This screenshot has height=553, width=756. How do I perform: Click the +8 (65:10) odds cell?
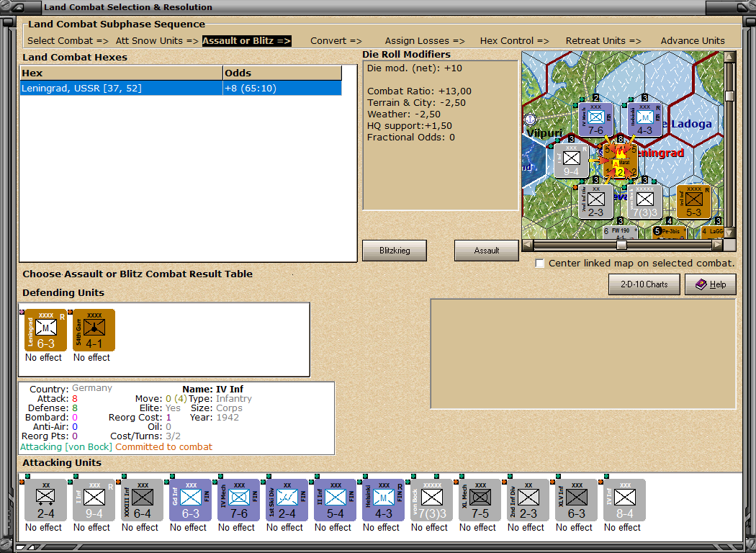click(x=282, y=89)
